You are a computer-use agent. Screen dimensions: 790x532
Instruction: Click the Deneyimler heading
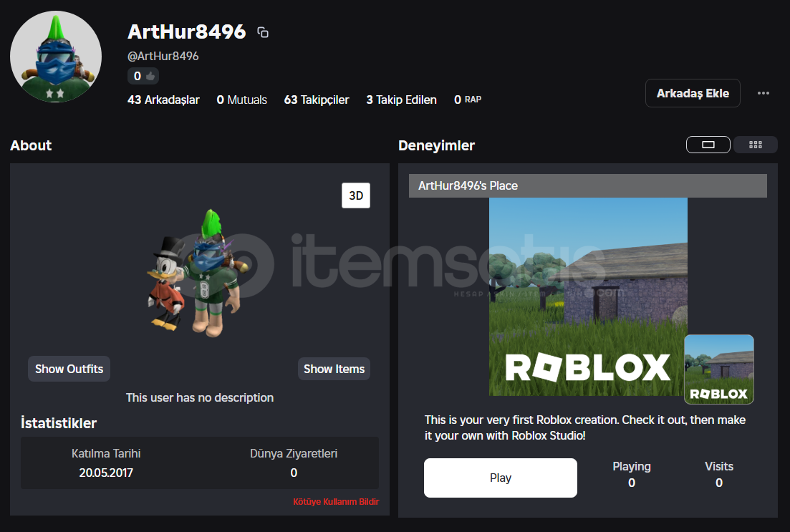click(x=436, y=145)
